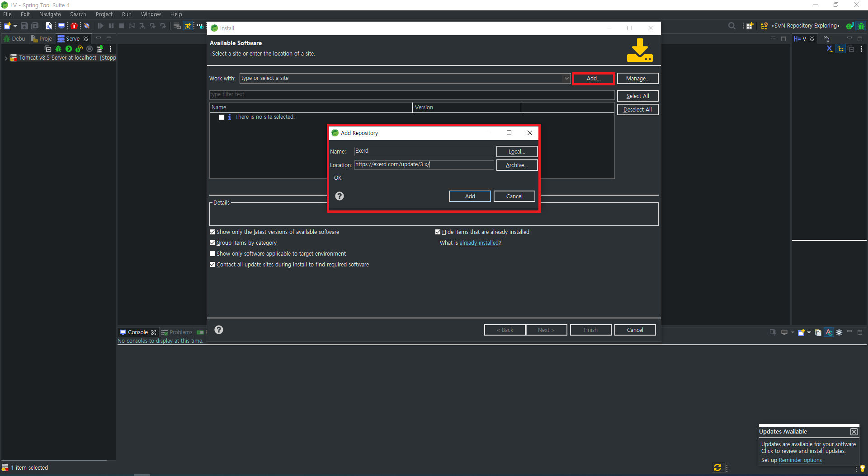Open the New wizard dropdown arrow in main toolbar
This screenshot has width=868, height=476.
15,26
